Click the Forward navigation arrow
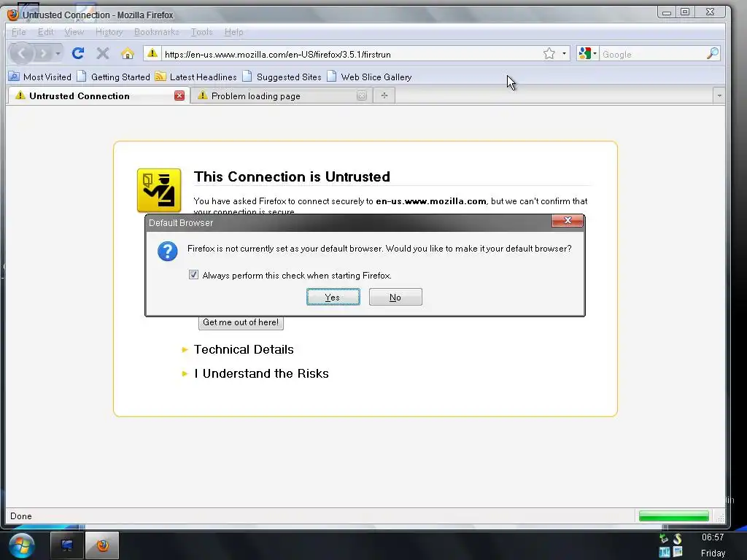747x560 pixels. tap(43, 53)
